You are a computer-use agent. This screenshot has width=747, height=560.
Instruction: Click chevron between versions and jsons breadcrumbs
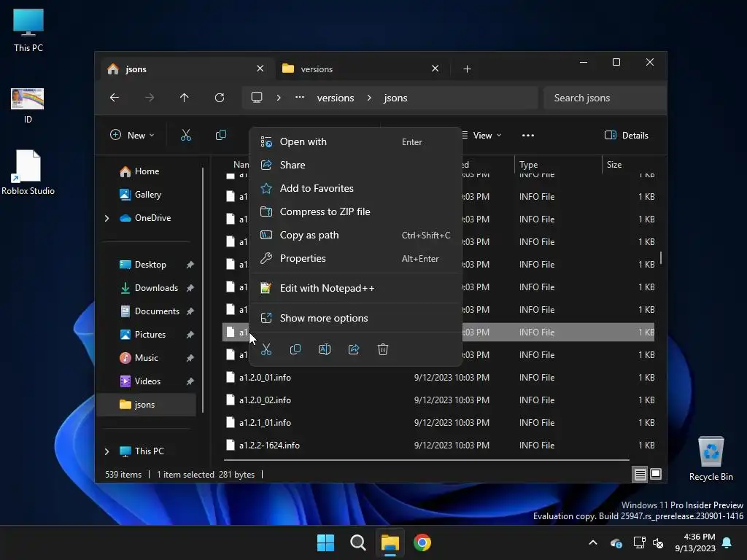(x=369, y=98)
